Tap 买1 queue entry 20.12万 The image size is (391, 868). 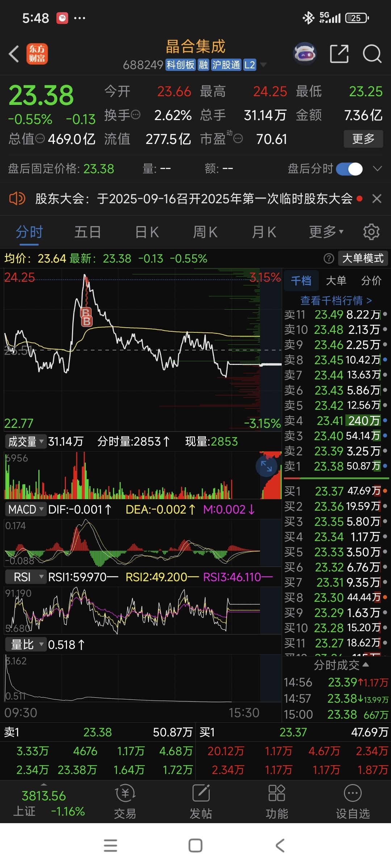226,751
